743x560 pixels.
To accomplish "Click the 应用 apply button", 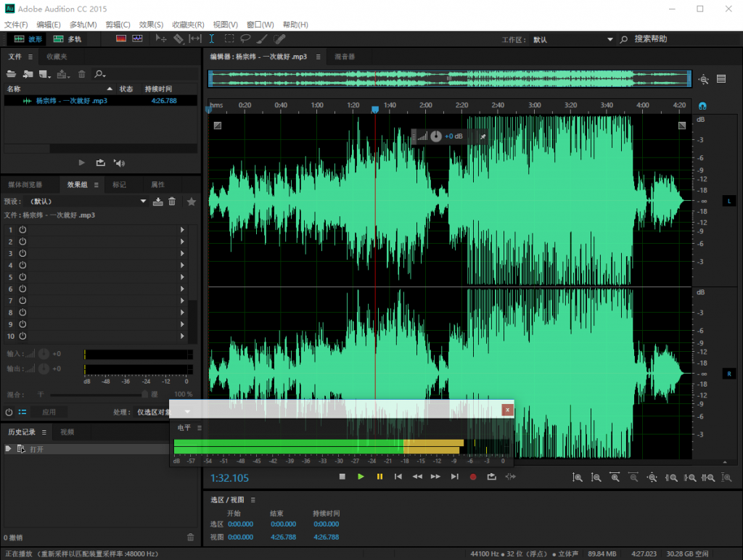I will (x=49, y=412).
